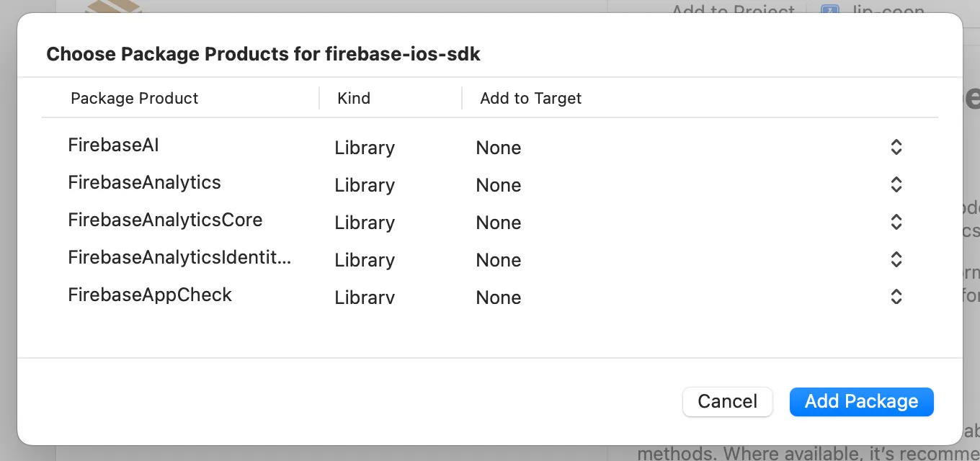This screenshot has height=461, width=980.
Task: Pick the truncated FirebaseAnalyticsIdentit… product
Action: tap(179, 258)
